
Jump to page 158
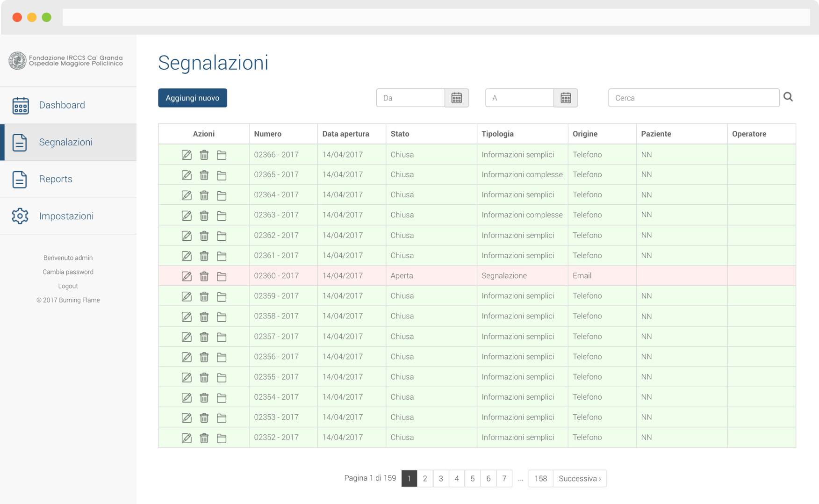(x=541, y=478)
